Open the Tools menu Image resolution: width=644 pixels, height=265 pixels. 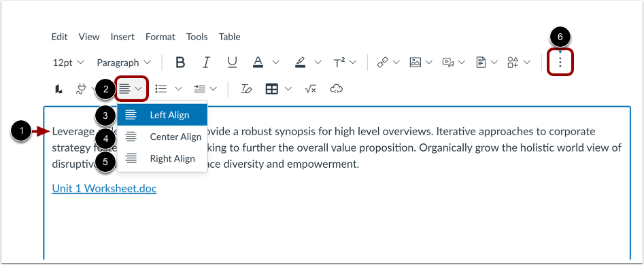(x=197, y=37)
